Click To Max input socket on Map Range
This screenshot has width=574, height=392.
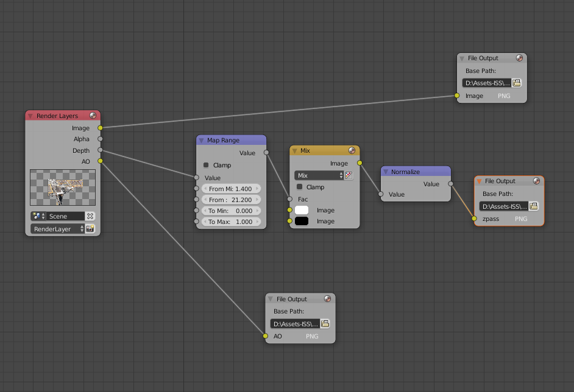click(x=197, y=222)
